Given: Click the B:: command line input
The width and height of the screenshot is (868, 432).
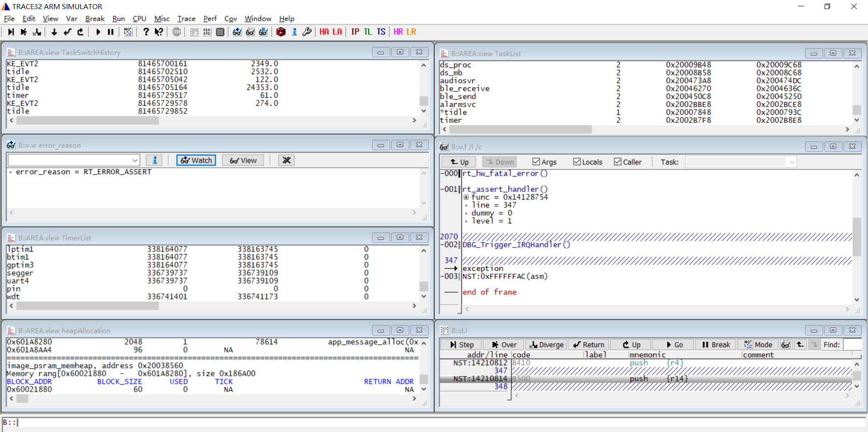Looking at the screenshot, I should [434, 423].
